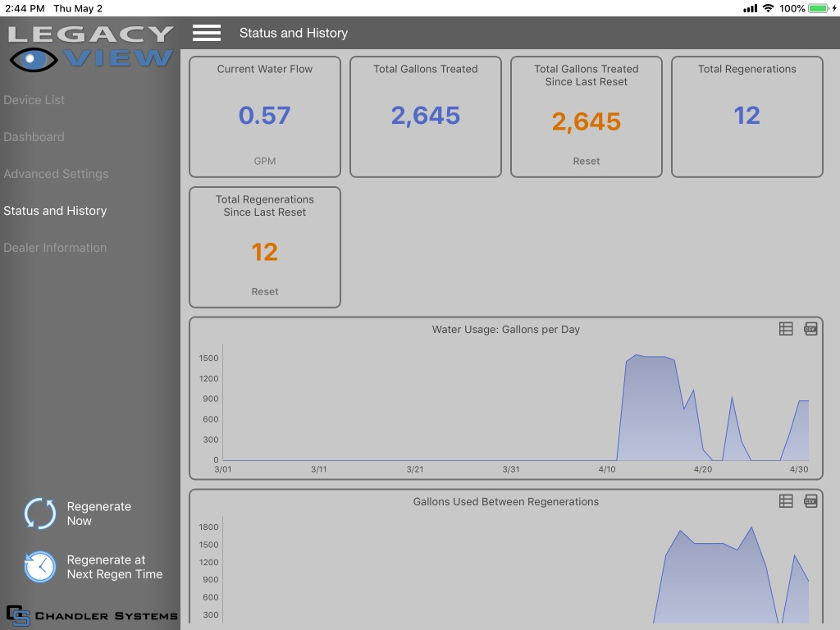The image size is (840, 630).
Task: Click the Total Regenerations card title
Action: (x=746, y=69)
